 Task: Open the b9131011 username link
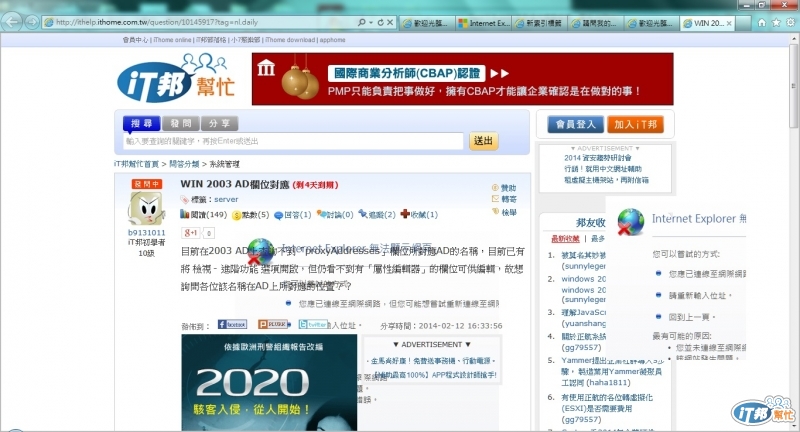[x=146, y=233]
